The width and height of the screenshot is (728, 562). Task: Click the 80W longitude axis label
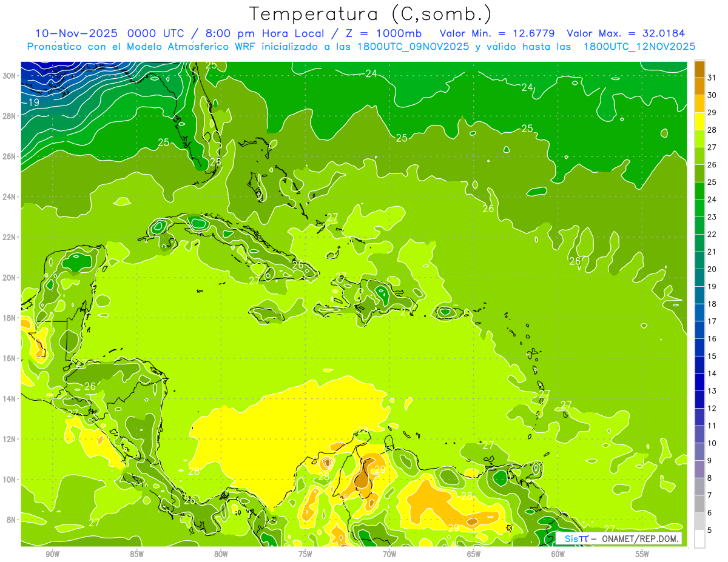tap(221, 554)
